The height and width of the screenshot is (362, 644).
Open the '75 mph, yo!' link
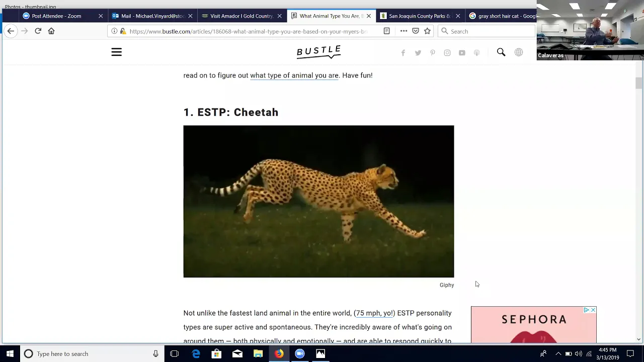point(374,313)
